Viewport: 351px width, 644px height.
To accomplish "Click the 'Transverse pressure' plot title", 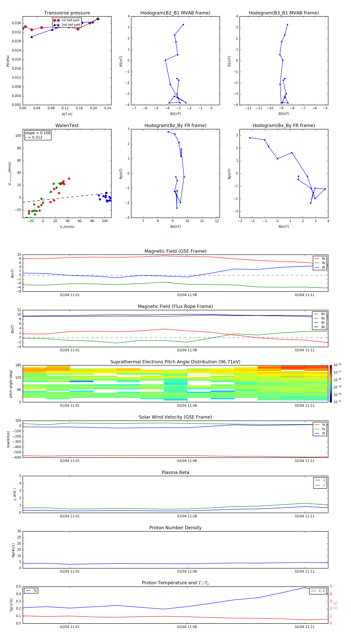I will pos(67,13).
